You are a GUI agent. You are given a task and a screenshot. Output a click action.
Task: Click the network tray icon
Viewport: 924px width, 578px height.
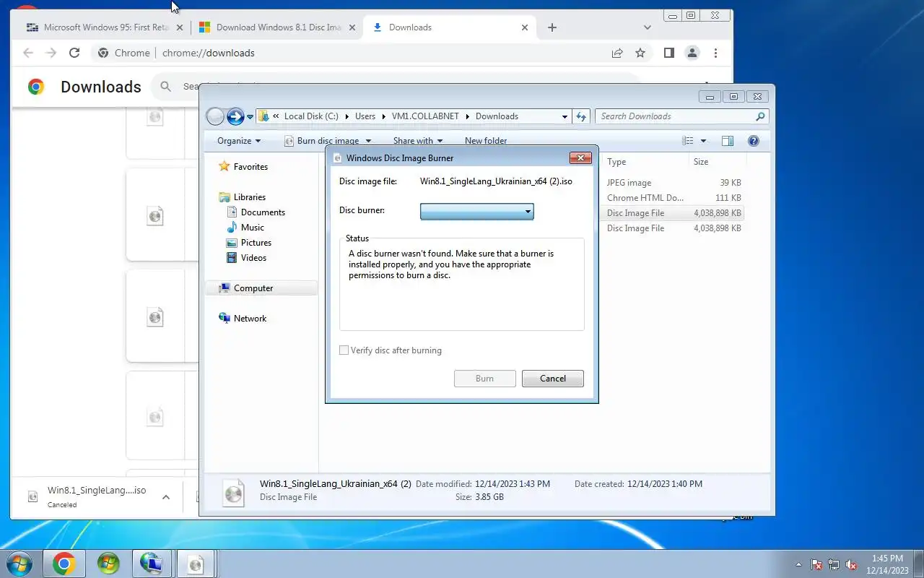(x=834, y=564)
